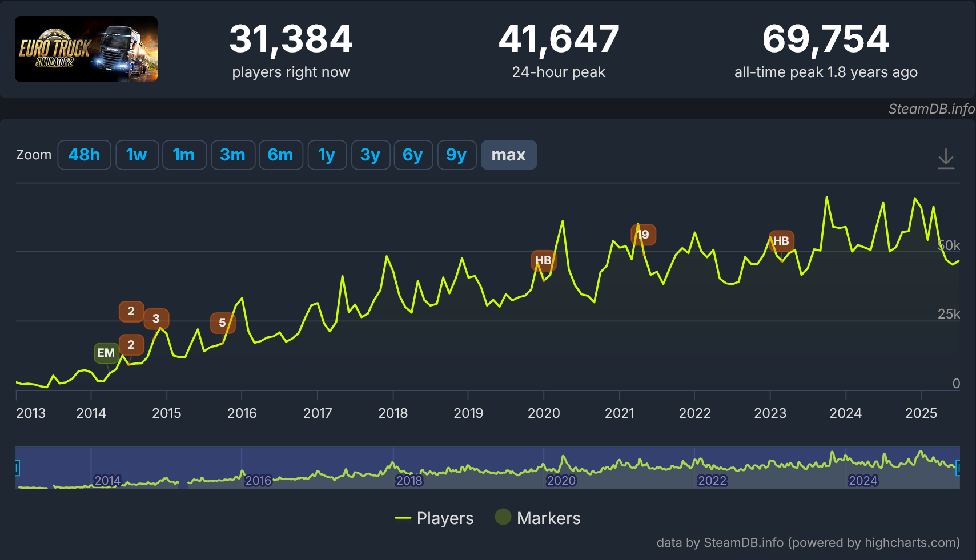The width and height of the screenshot is (976, 560).
Task: Set zoom to 3m
Action: [x=232, y=155]
